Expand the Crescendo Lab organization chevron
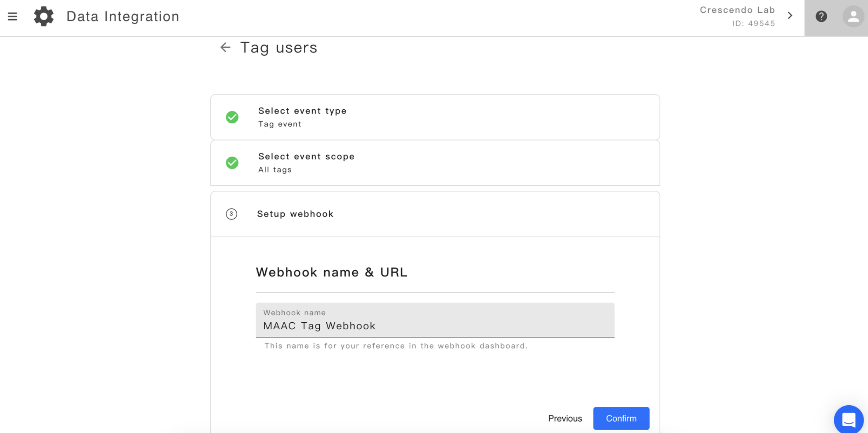This screenshot has width=868, height=433. (790, 16)
